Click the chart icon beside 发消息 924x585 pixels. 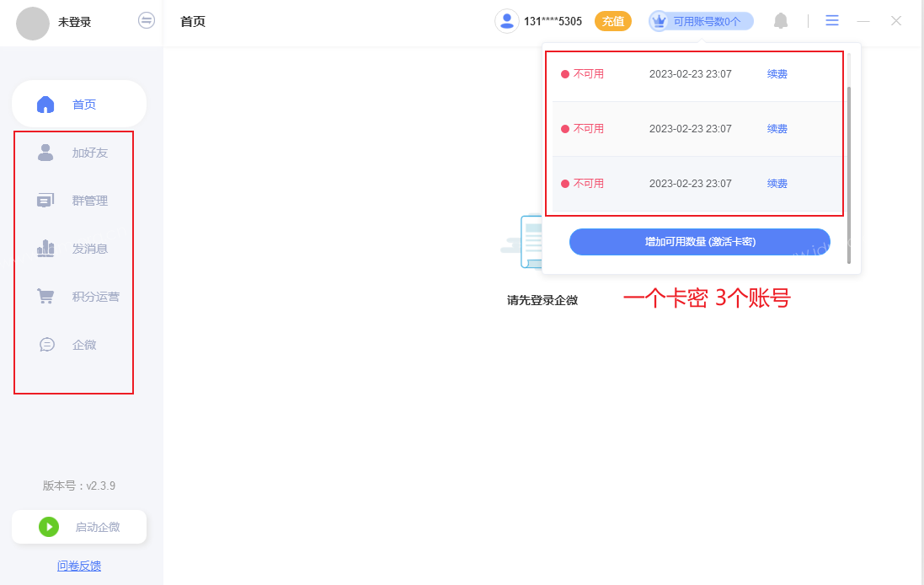coord(45,249)
